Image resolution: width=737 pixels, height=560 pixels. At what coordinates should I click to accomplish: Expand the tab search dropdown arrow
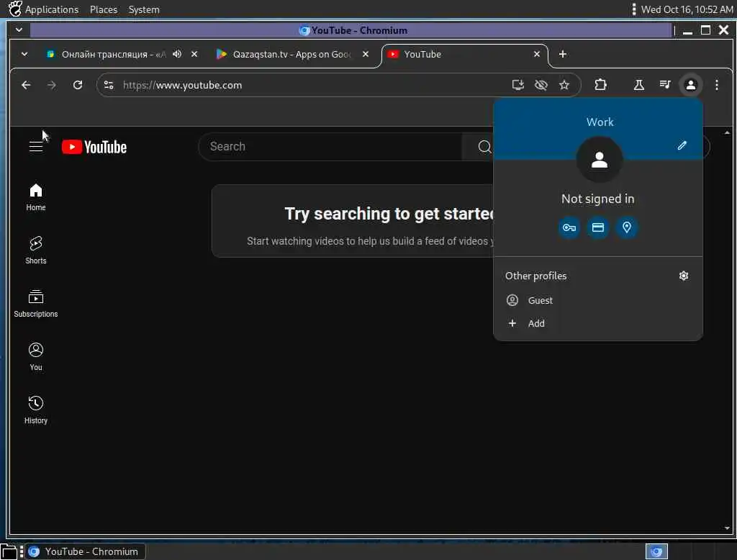coord(24,54)
